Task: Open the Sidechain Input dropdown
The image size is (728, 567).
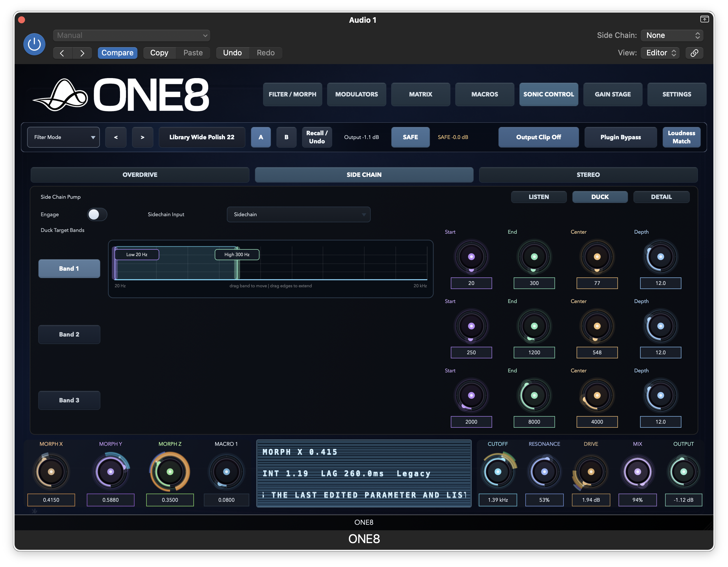Action: point(299,214)
